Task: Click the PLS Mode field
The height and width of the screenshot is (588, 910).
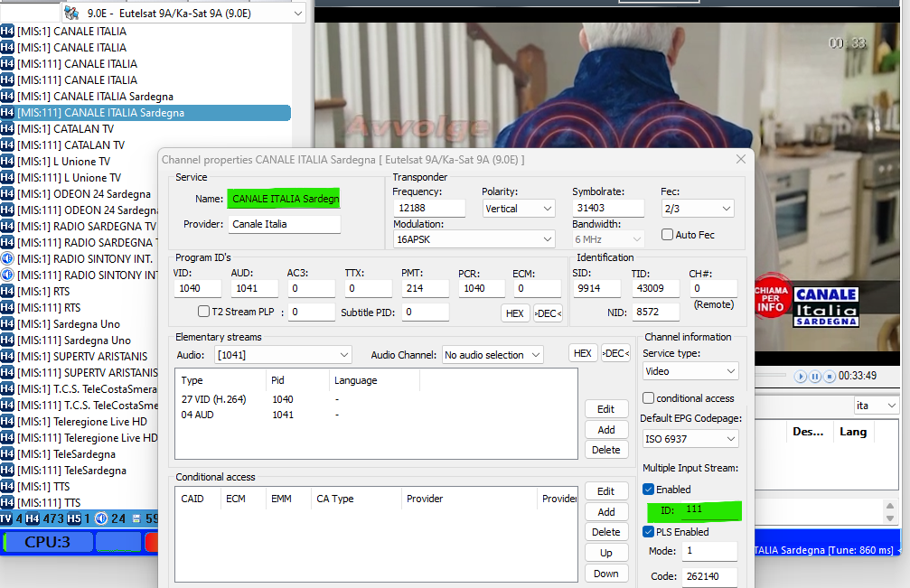Action: (709, 552)
